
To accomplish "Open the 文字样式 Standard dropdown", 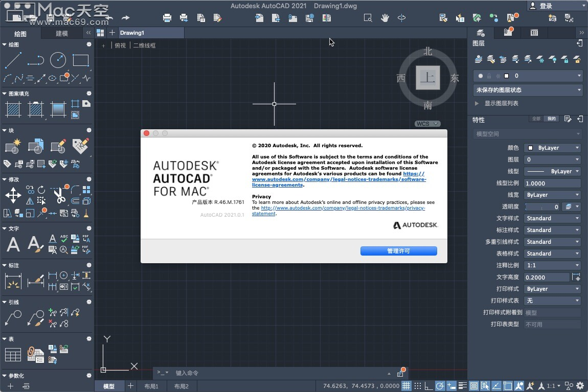I will click(x=552, y=218).
